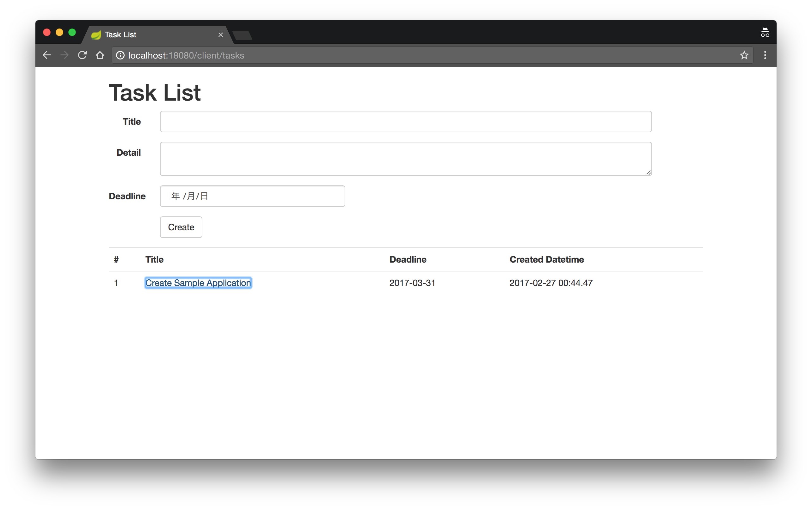Reload the Task List page
Screen dimensions: 812x510
82,55
